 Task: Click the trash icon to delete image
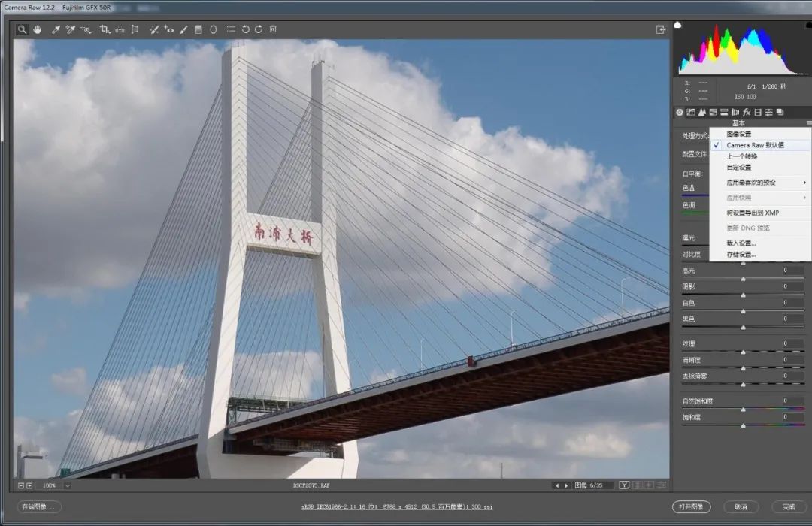coord(273,29)
